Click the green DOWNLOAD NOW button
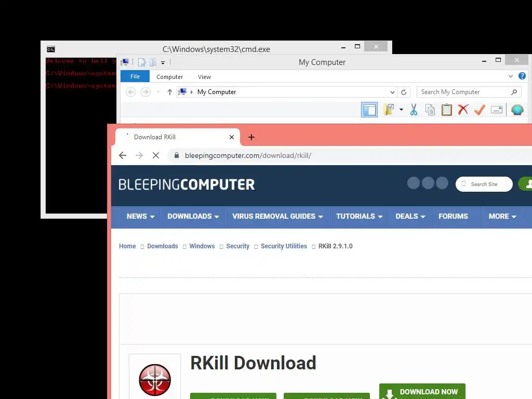 tap(422, 392)
